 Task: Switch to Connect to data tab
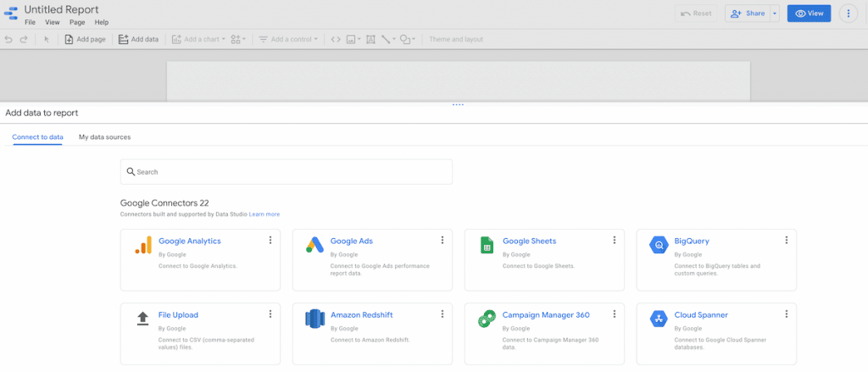tap(37, 137)
